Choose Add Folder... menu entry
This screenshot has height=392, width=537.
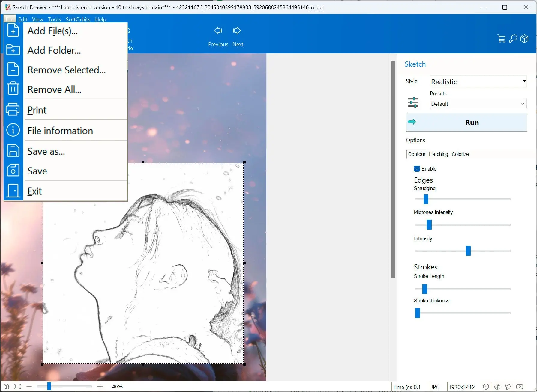(75, 50)
